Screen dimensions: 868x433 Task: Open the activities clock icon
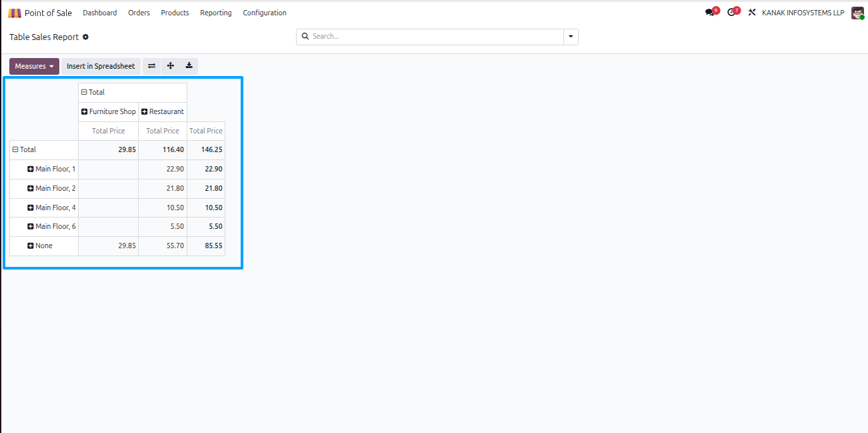(x=733, y=13)
